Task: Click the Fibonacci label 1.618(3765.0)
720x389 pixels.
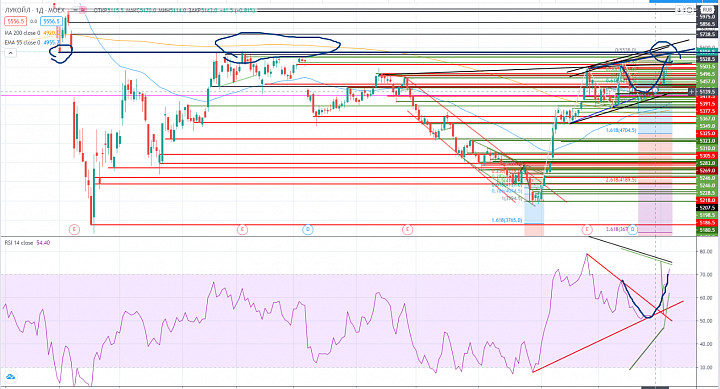Action: tap(507, 220)
